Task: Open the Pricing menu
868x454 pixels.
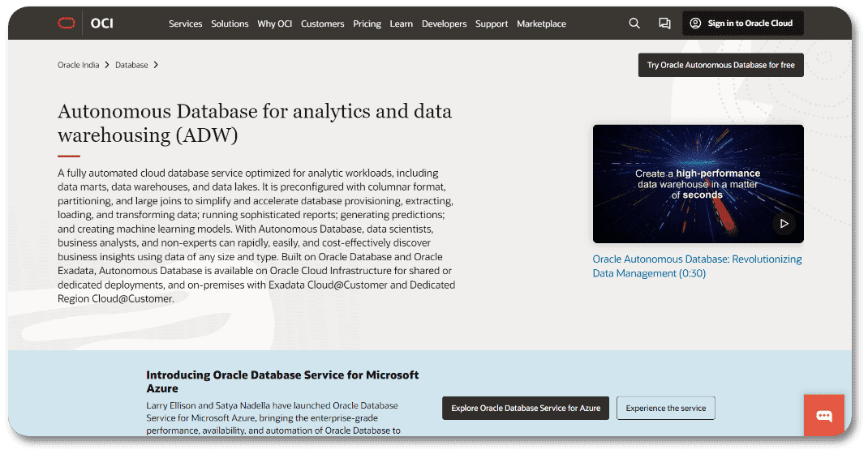Action: tap(367, 24)
